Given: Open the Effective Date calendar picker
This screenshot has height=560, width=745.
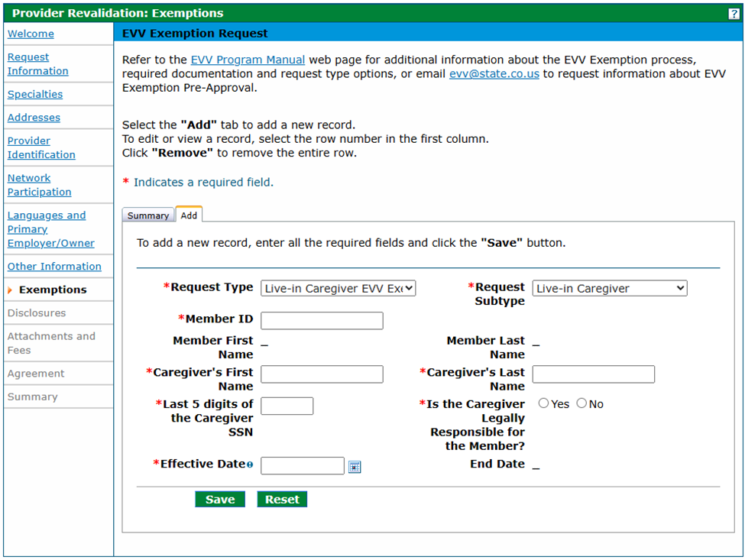Looking at the screenshot, I should coord(355,467).
